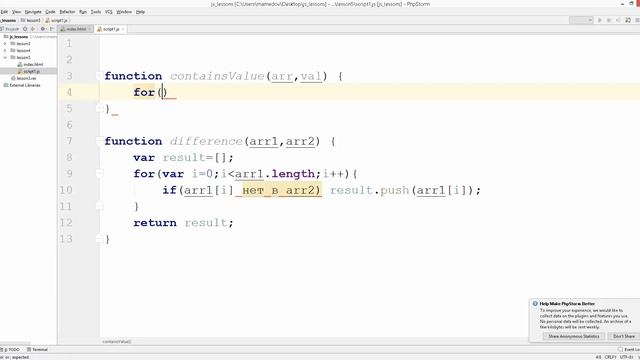Open the Code menu
Viewport: 640px width, 360px height.
pyautogui.click(x=50, y=12)
